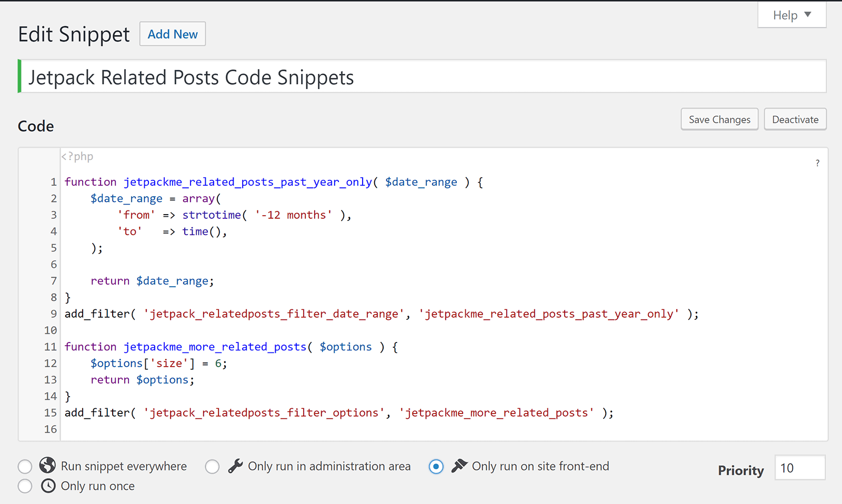
Task: Click the Add New button
Action: pyautogui.click(x=173, y=34)
